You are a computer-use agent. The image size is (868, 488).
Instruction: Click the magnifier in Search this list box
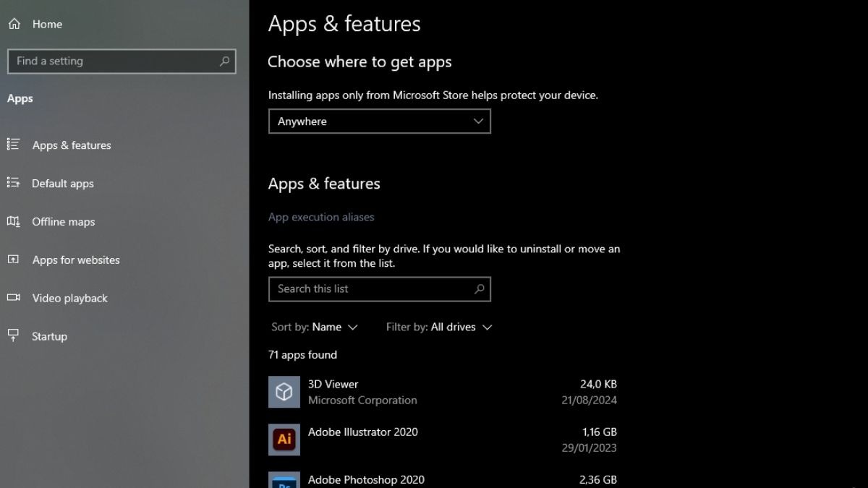coord(479,289)
